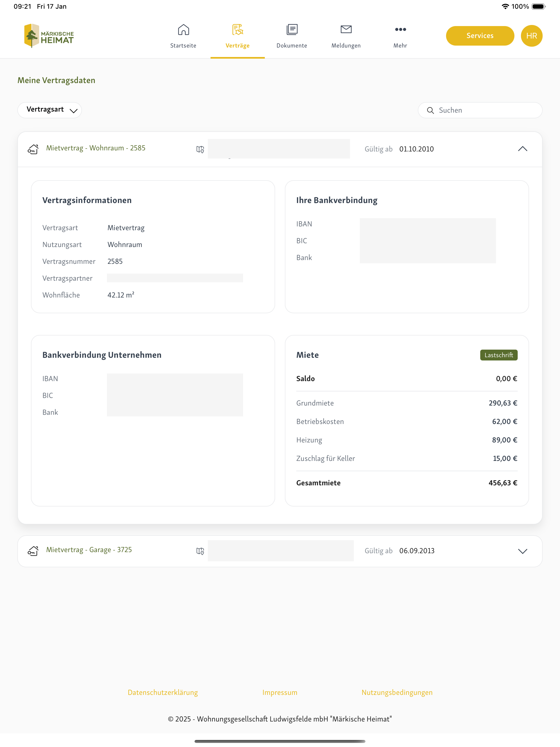Tap the house-key icon for Wohnraum contract
The height and width of the screenshot is (747, 560).
click(33, 149)
